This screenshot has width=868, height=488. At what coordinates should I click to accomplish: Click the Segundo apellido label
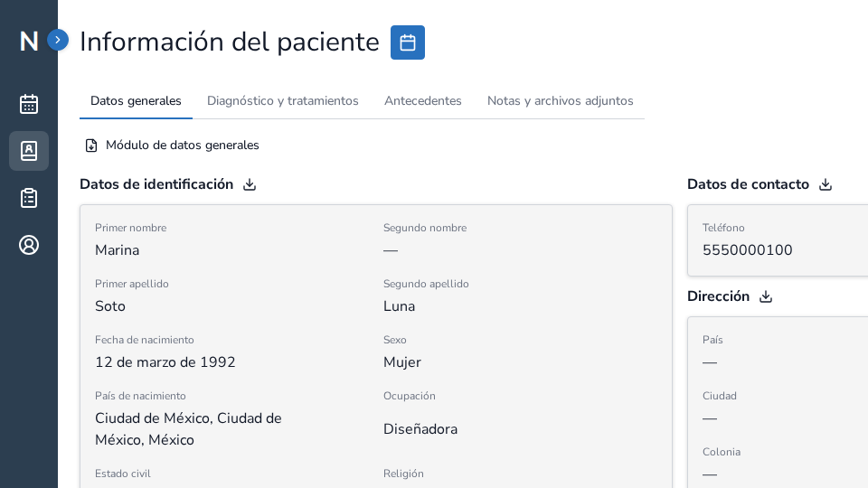click(426, 284)
